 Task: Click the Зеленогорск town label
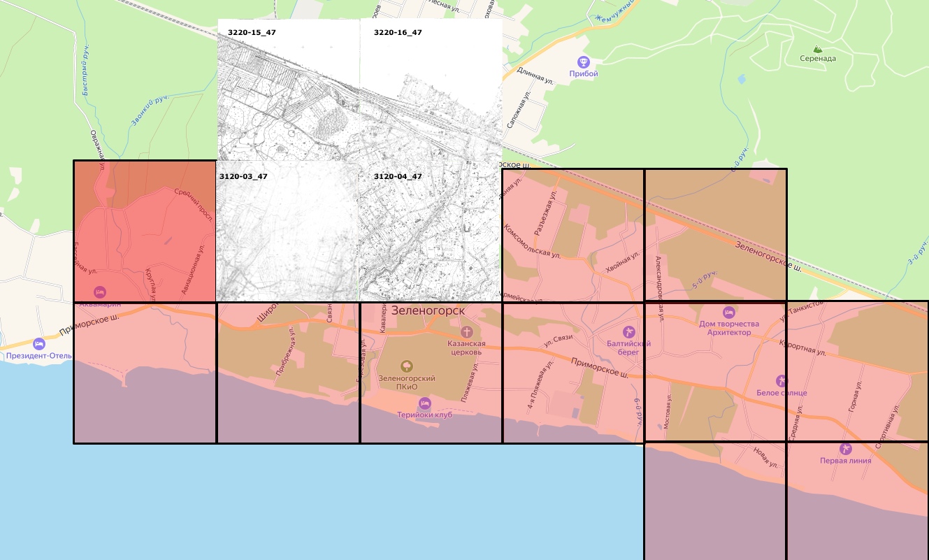point(429,309)
